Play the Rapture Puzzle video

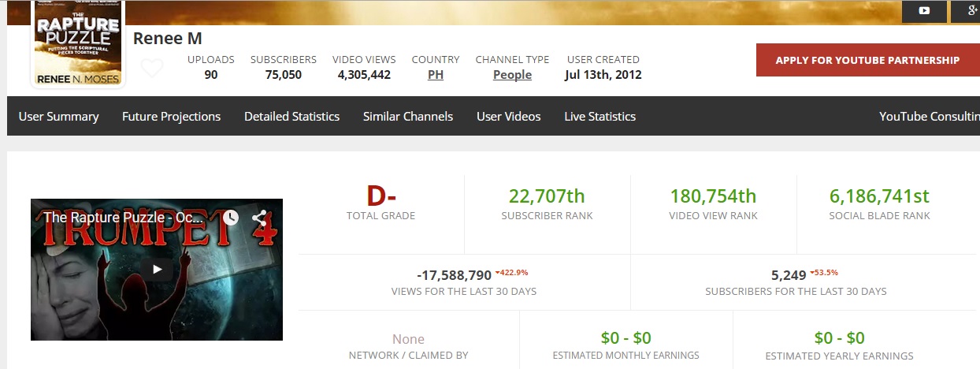[157, 269]
